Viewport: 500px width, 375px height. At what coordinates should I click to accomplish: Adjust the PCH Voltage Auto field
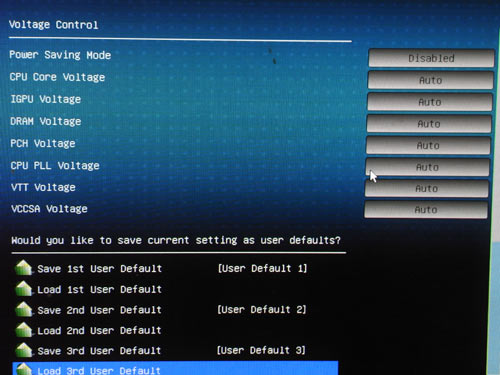point(428,146)
